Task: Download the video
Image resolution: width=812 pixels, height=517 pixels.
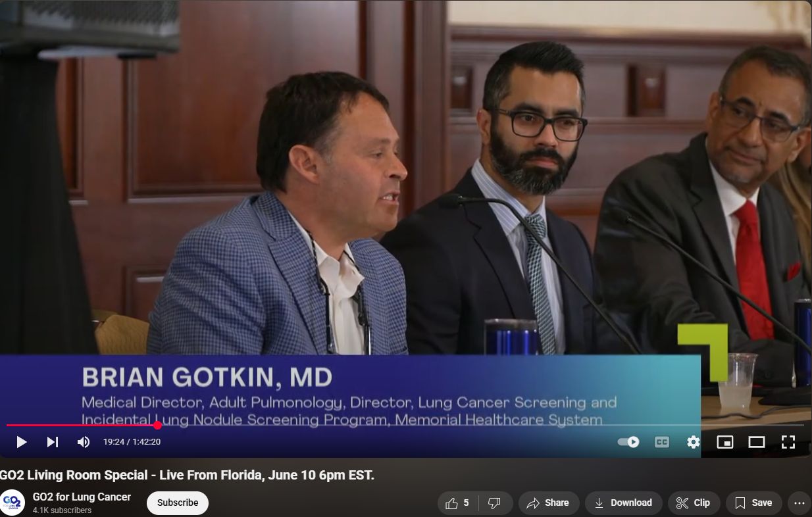Action: pyautogui.click(x=623, y=503)
